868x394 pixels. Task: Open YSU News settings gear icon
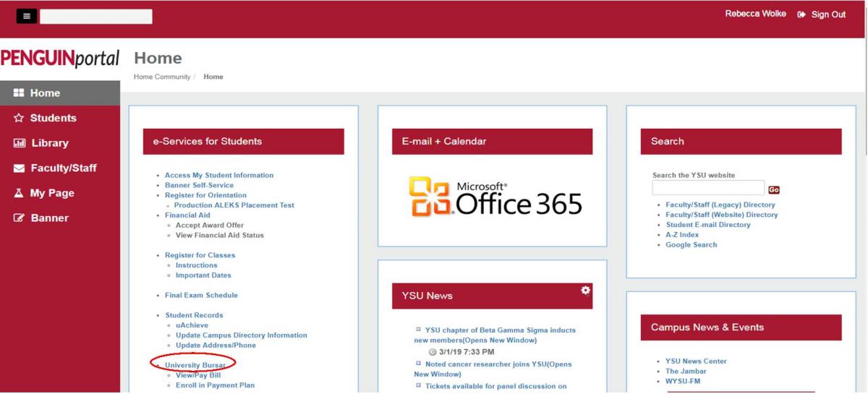(x=585, y=290)
